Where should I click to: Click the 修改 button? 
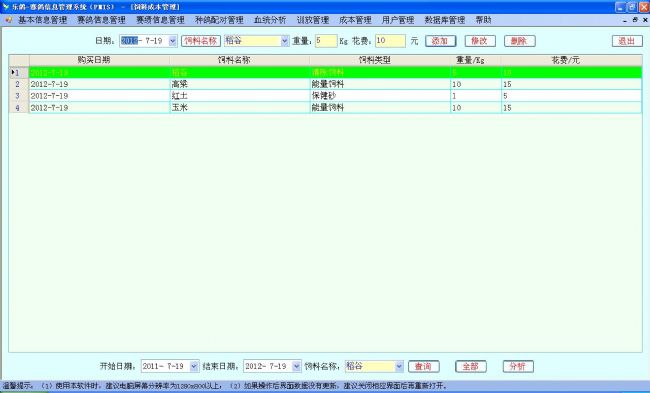pos(480,41)
